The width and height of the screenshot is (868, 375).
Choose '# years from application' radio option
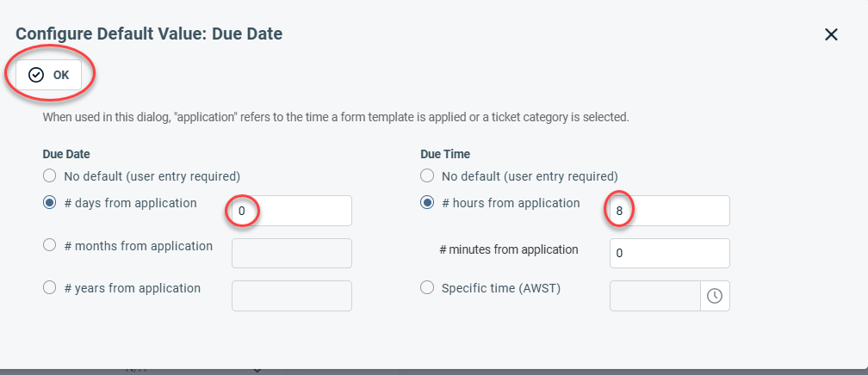[50, 288]
